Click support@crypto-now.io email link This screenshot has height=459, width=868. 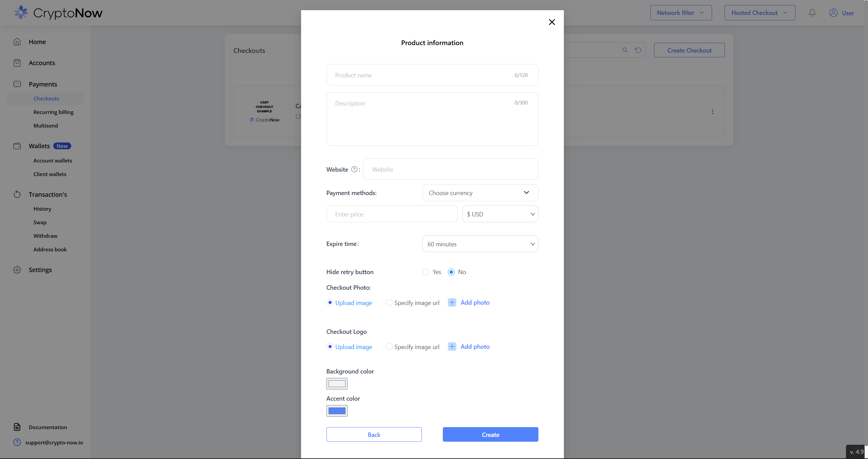point(54,442)
